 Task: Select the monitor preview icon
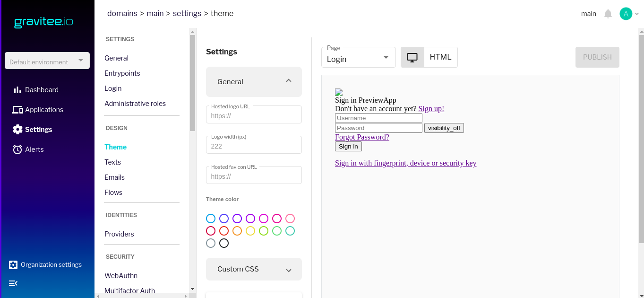coord(412,57)
